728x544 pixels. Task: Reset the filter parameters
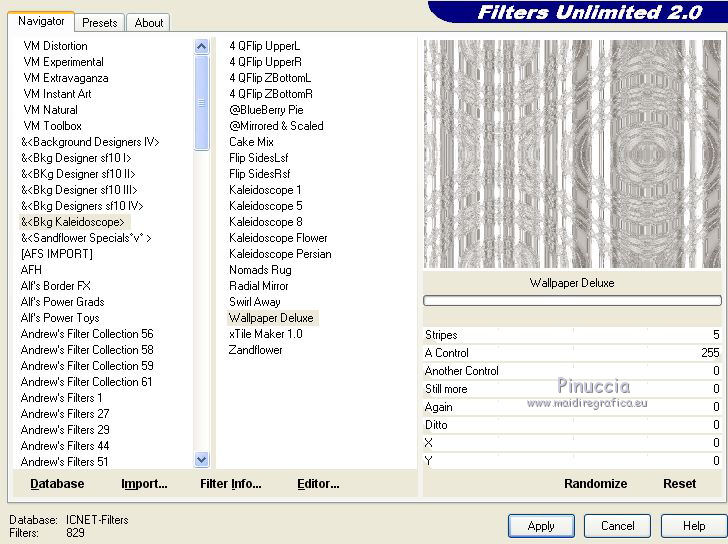(679, 484)
